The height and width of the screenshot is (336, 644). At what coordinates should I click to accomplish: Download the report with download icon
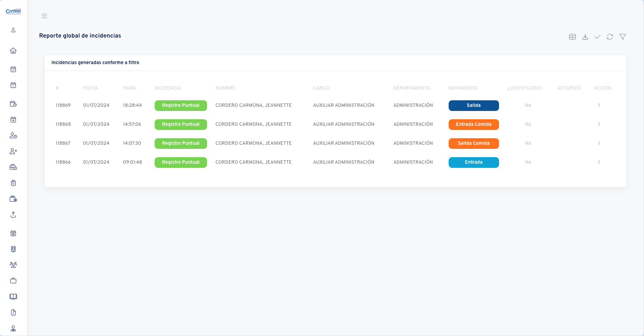coord(585,37)
